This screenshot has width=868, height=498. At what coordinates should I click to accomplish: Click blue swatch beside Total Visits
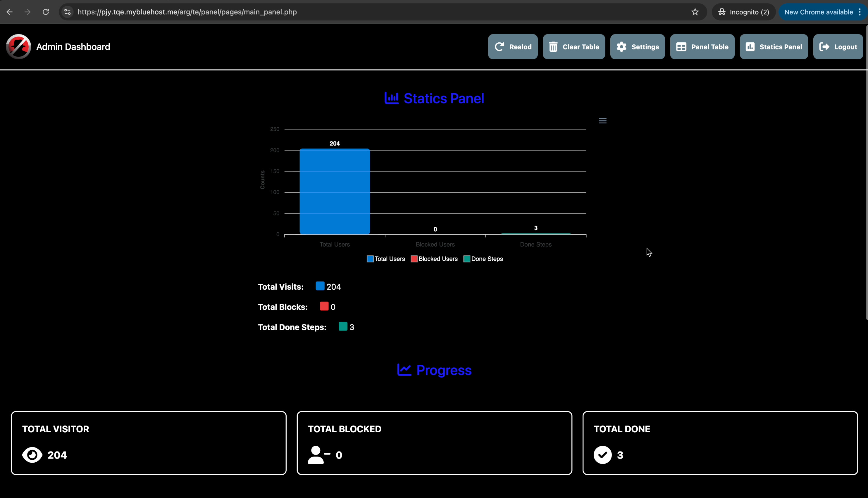(x=320, y=286)
